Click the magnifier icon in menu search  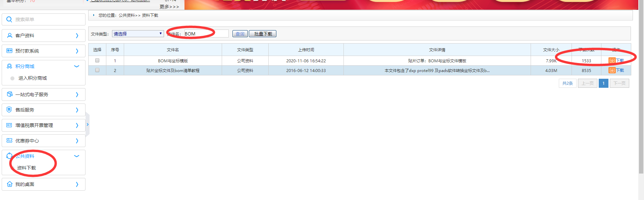pyautogui.click(x=9, y=19)
